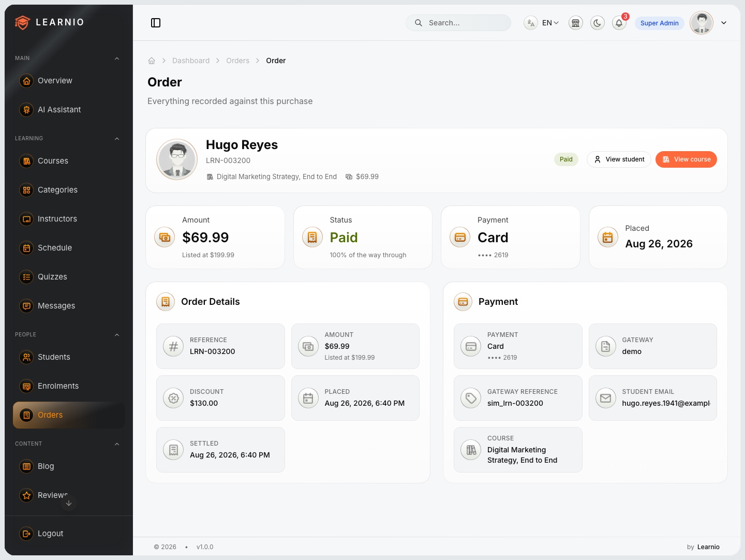Toggle dark mode moon icon

click(598, 23)
